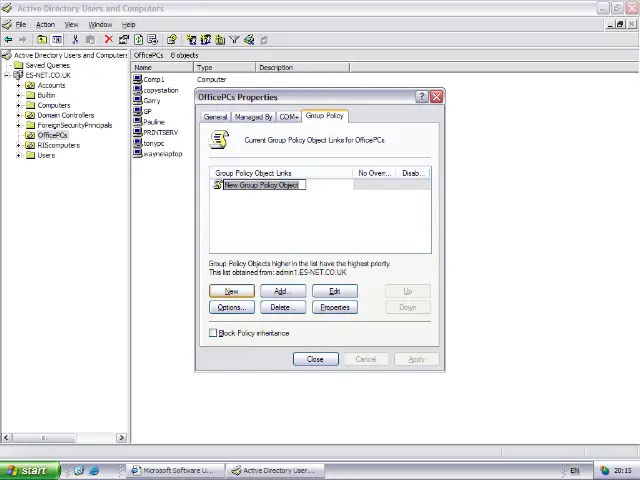Click the Help toolbar icon
Screen dimensions: 640x480
[172, 40]
